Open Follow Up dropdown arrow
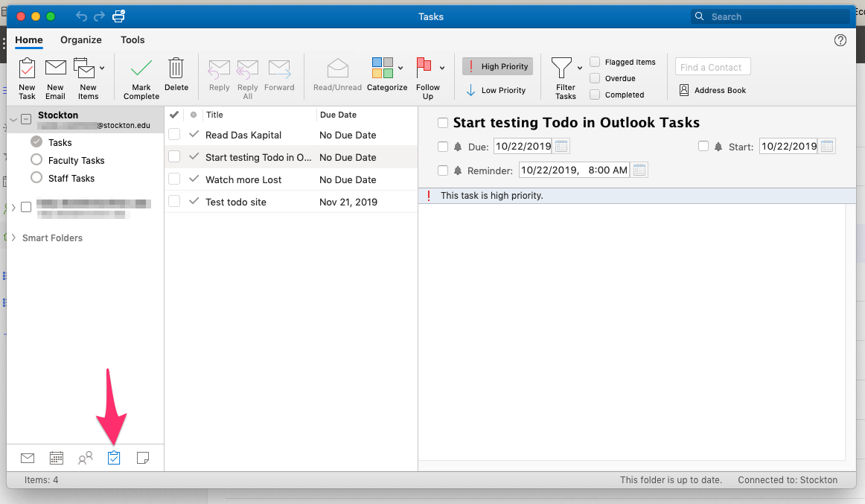865x504 pixels. pyautogui.click(x=442, y=68)
